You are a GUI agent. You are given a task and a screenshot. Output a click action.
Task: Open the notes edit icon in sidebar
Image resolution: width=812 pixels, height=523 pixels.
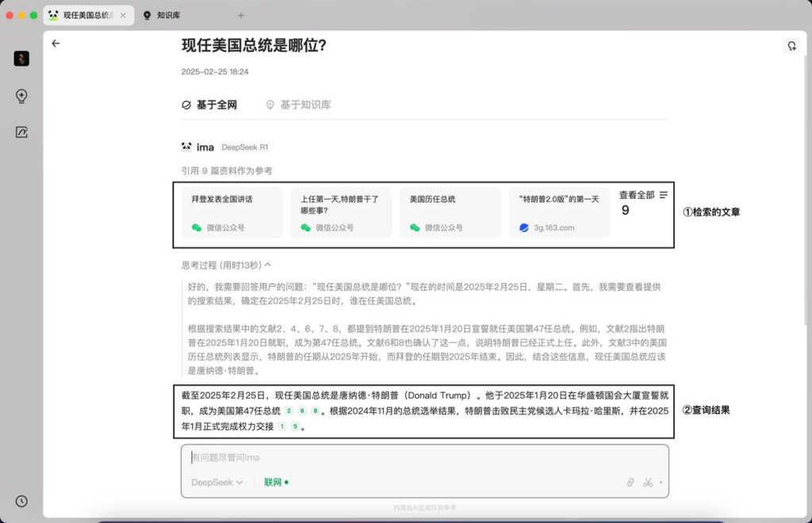point(21,132)
